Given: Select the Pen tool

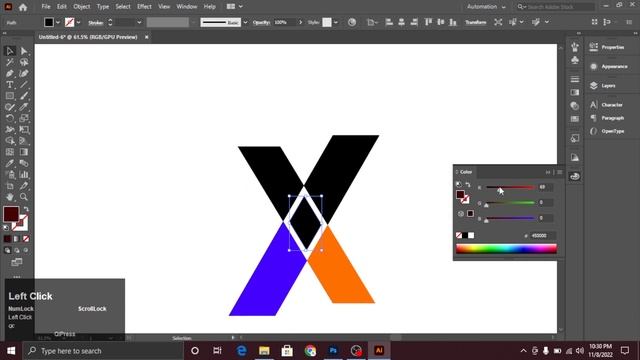Looking at the screenshot, I should click(10, 73).
